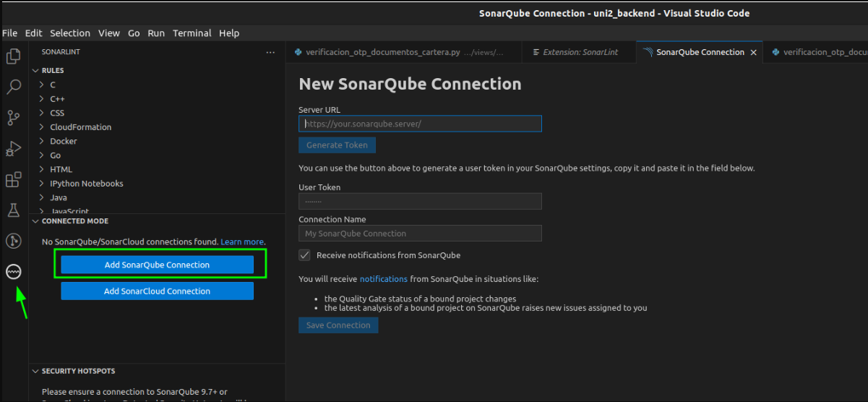
Task: Open the Help menu
Action: (x=229, y=33)
